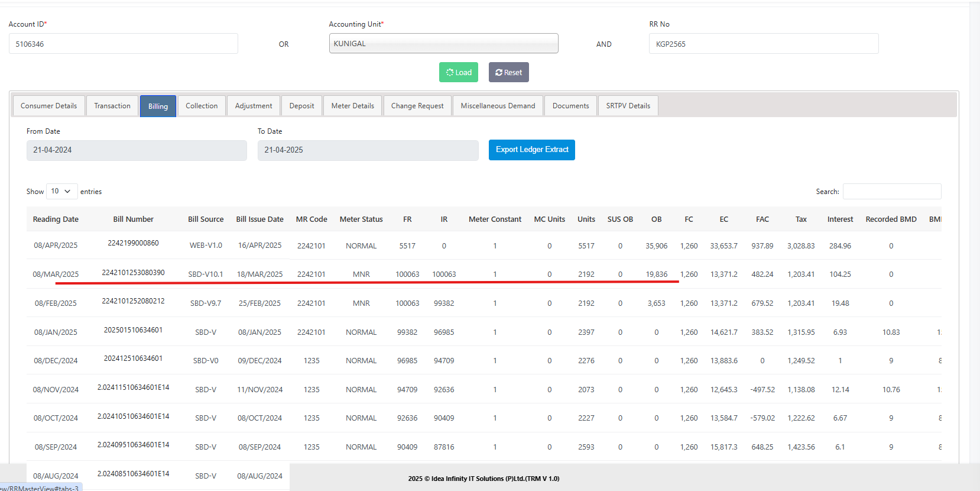Click the Accounting Unit field KUNIGAL
This screenshot has height=491, width=980.
tap(444, 43)
